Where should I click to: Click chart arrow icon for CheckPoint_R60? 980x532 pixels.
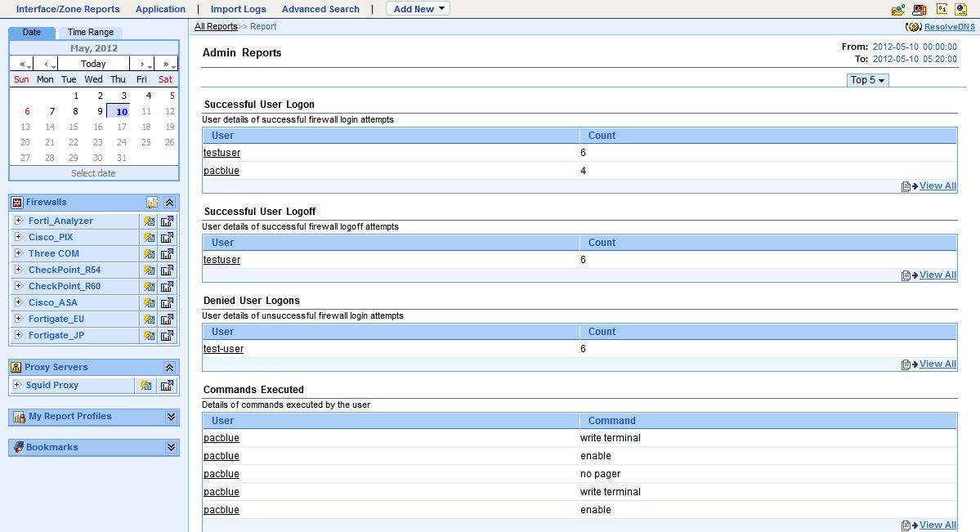(x=167, y=286)
